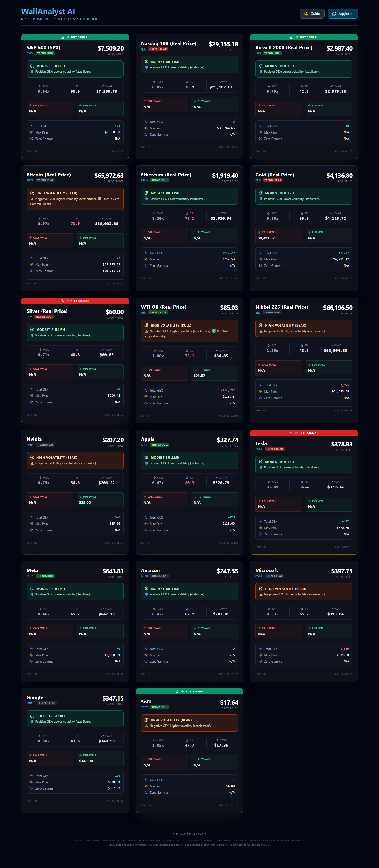Click the Gold call wall value $9,491.87
379x868 pixels.
click(x=266, y=238)
